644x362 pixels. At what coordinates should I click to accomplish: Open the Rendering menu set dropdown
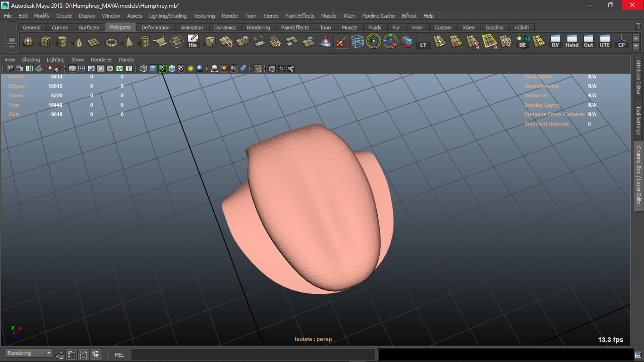(x=29, y=353)
